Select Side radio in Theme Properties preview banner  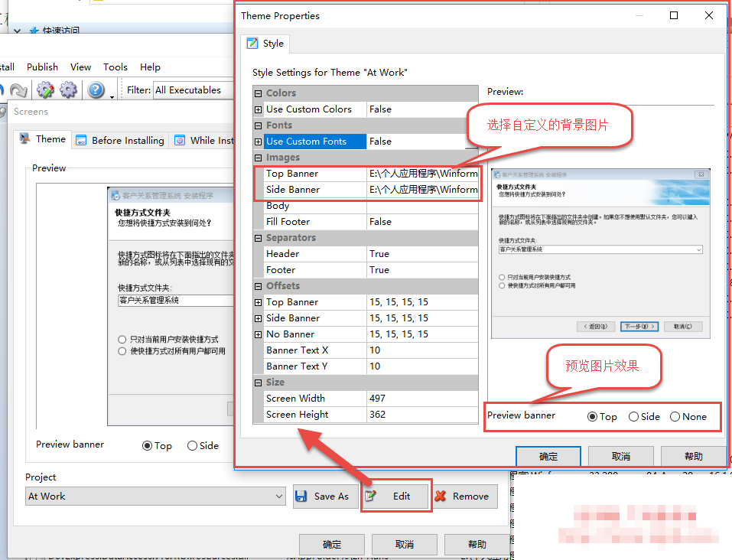click(x=633, y=417)
